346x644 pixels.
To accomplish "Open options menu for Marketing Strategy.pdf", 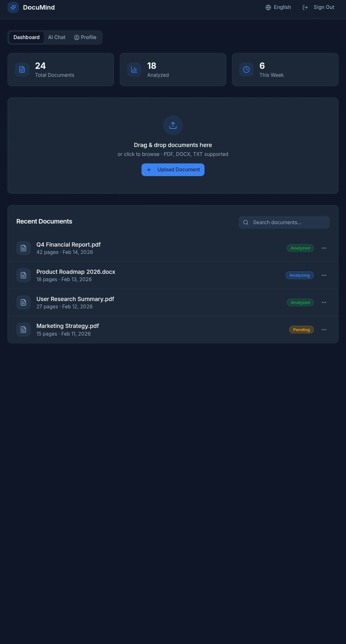I will pos(324,330).
